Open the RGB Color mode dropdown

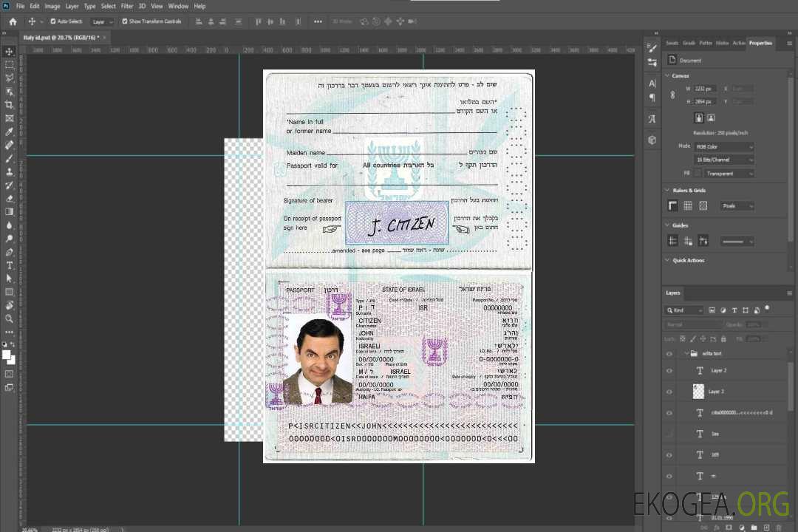tap(723, 146)
